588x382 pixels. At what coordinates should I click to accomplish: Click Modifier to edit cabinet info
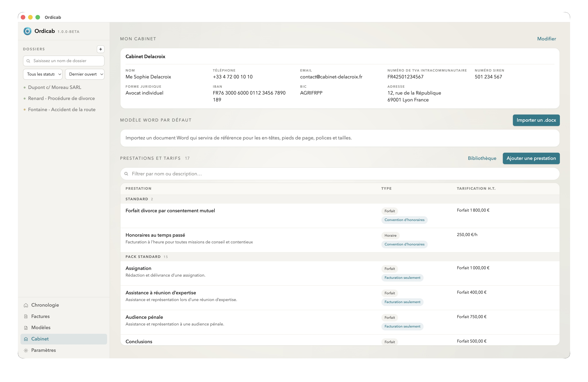546,39
